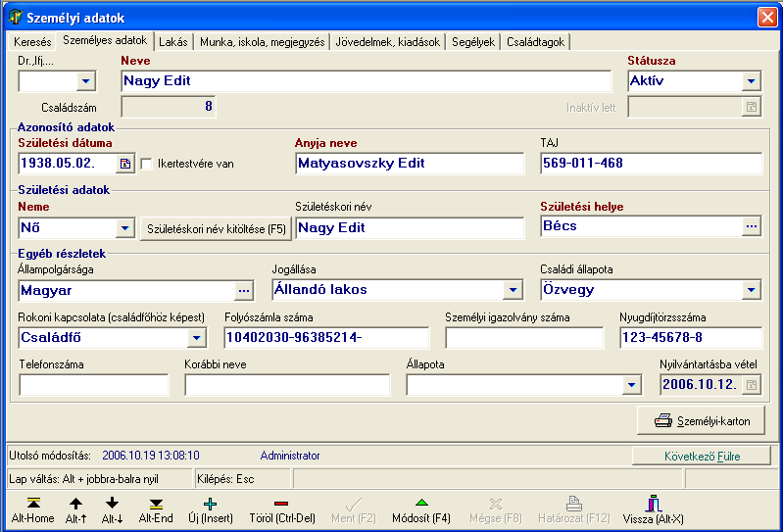
Task: Expand Rokoni kapcsolata dropdown showing Családfő
Action: (x=197, y=338)
